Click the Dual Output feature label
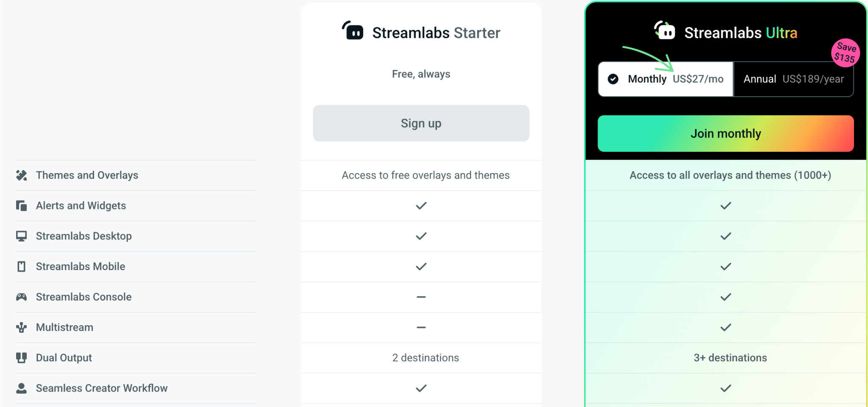Image resolution: width=868 pixels, height=407 pixels. click(64, 358)
